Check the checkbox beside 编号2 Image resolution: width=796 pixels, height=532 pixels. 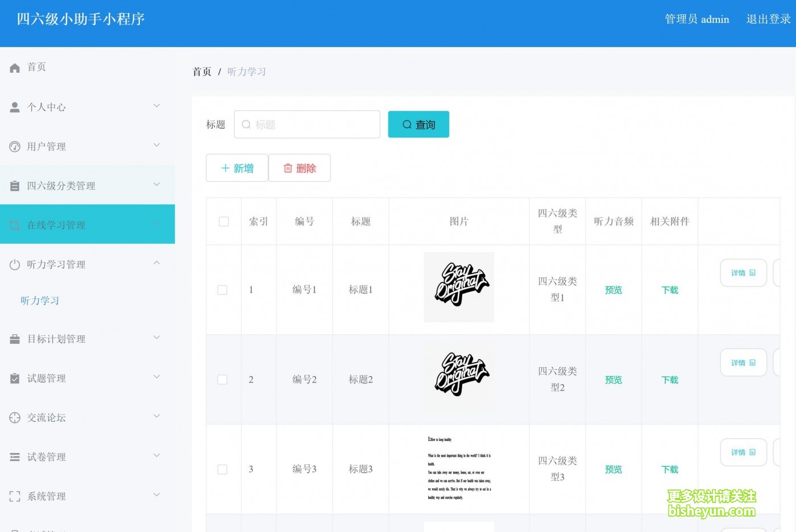pos(222,379)
